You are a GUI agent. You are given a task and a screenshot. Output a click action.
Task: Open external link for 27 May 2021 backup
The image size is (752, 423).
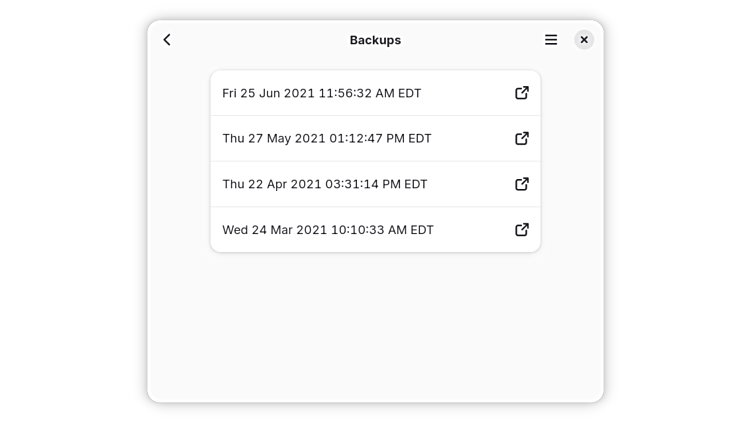pyautogui.click(x=522, y=139)
